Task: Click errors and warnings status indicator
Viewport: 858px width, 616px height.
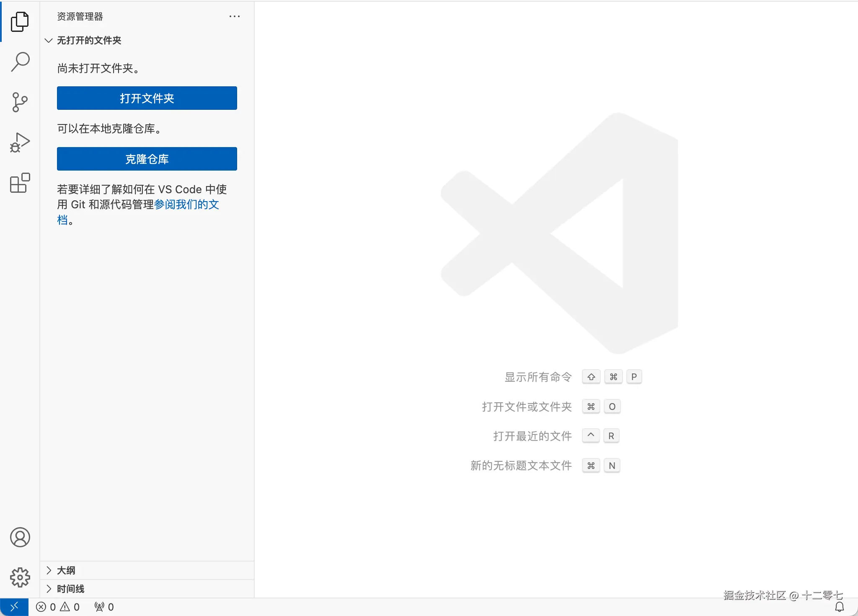Action: click(58, 607)
